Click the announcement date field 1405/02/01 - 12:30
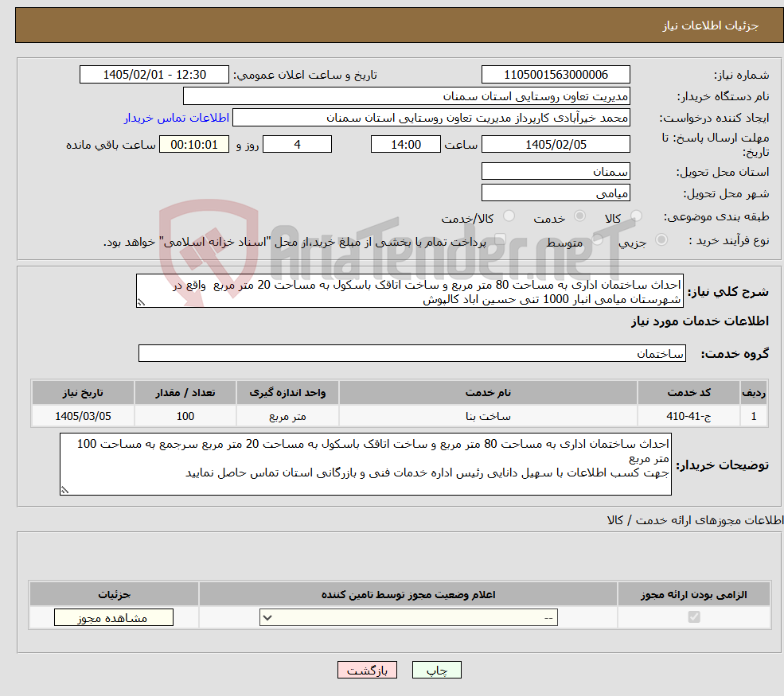 tap(154, 75)
